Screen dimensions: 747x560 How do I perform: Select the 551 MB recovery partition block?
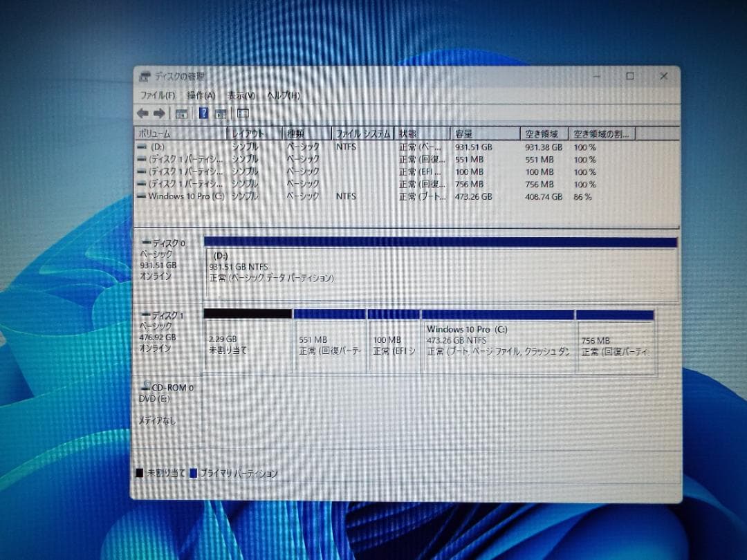tap(330, 342)
